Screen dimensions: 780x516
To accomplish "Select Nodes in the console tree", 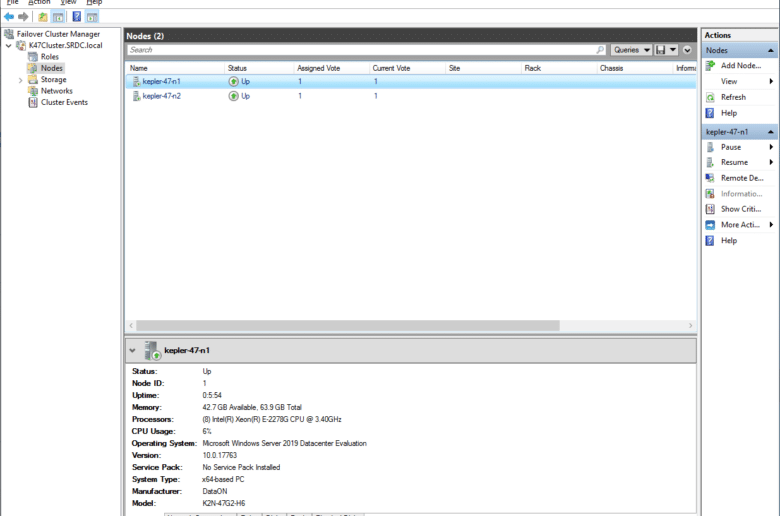I will pos(51,68).
